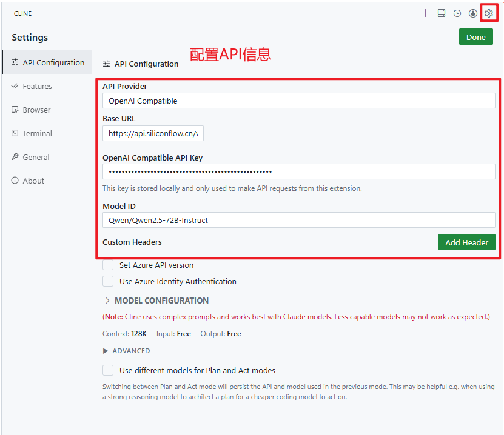
Task: Click the Terminal icon in sidebar
Action: point(15,133)
